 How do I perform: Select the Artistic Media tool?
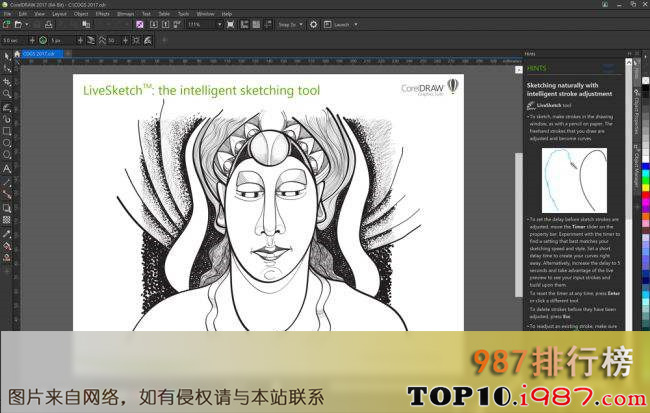(7, 119)
